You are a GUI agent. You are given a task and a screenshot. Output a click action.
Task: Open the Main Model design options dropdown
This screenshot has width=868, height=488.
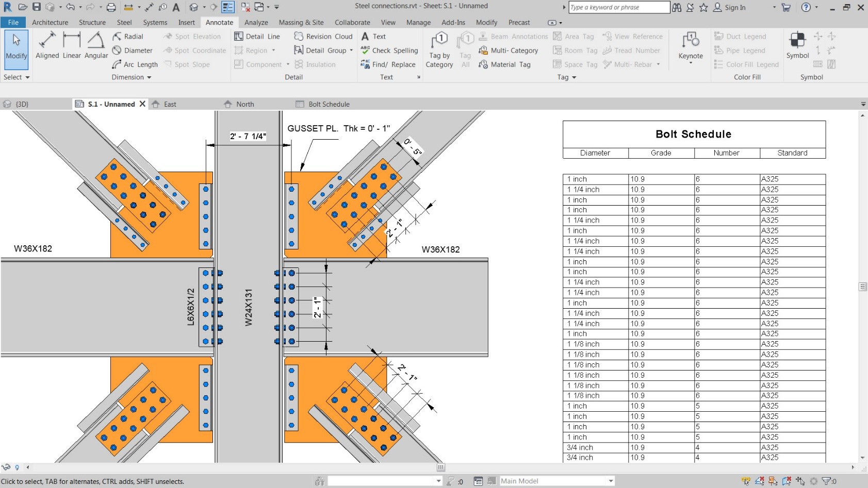click(x=611, y=481)
